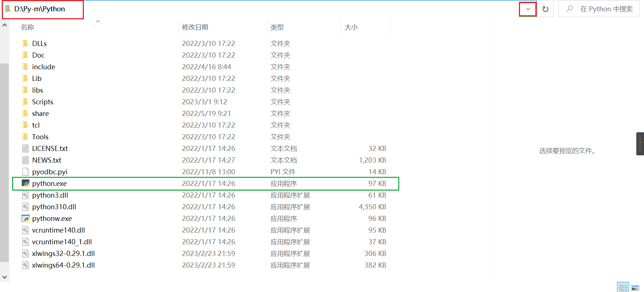Click the search magnifier icon
The image size is (644, 292).
click(570, 9)
